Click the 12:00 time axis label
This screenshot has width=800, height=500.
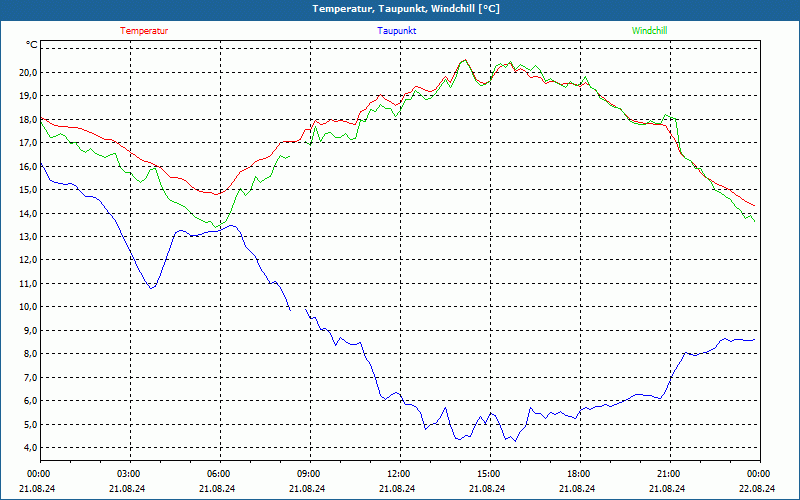click(x=399, y=474)
